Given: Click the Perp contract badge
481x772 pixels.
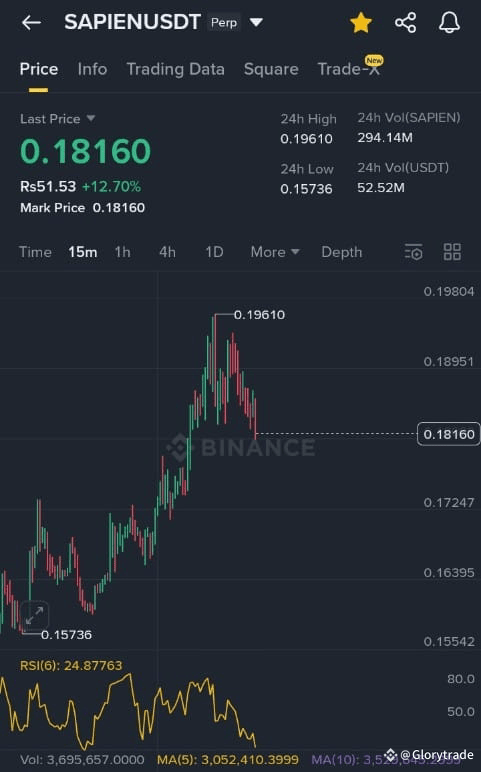Looking at the screenshot, I should tap(224, 23).
